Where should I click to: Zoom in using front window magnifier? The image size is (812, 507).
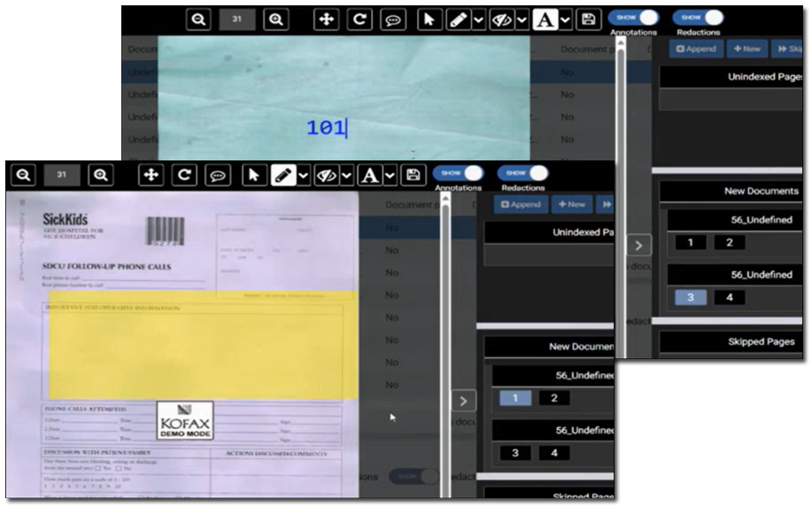(x=101, y=175)
